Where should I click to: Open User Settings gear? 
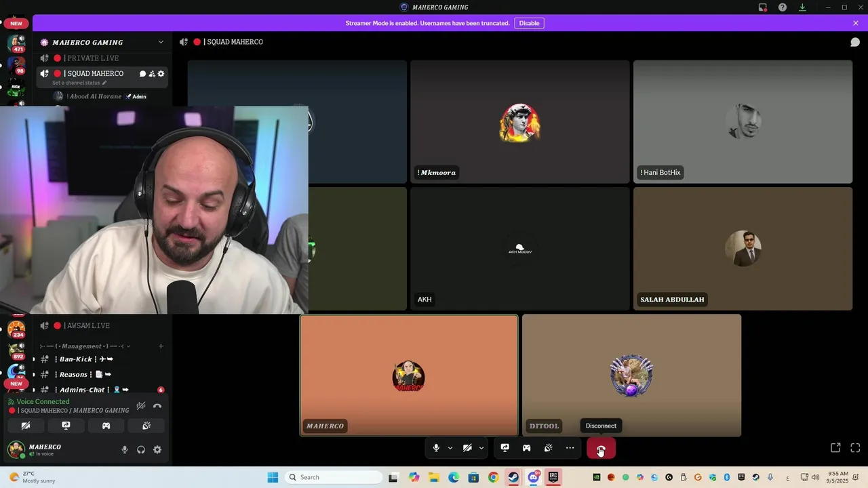click(x=157, y=449)
